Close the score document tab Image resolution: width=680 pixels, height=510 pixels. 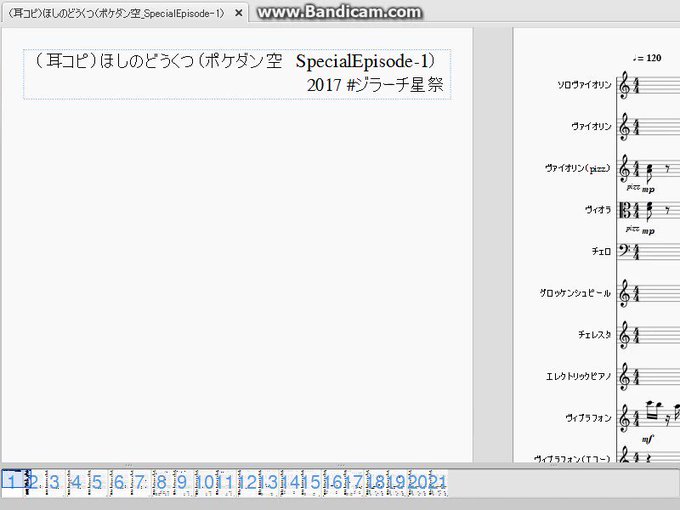[239, 13]
